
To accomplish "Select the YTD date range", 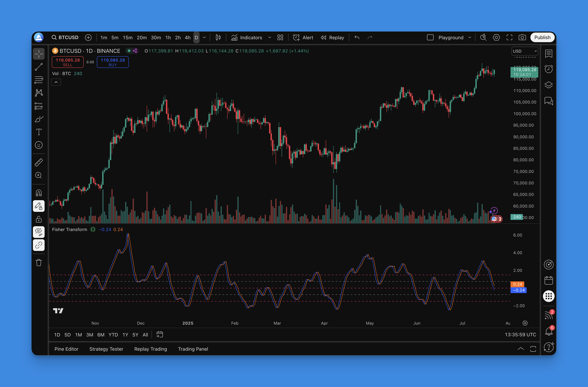I will [113, 335].
